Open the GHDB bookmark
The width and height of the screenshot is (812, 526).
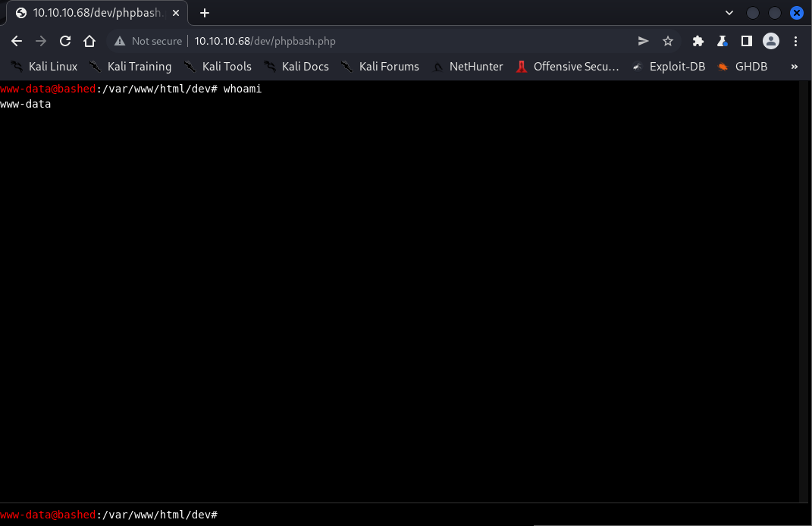(x=742, y=67)
